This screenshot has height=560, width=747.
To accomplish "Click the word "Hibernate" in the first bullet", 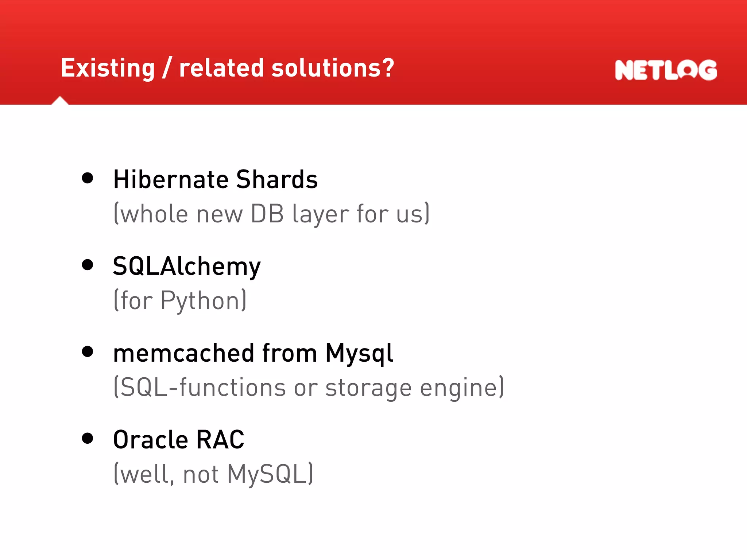I will point(170,179).
